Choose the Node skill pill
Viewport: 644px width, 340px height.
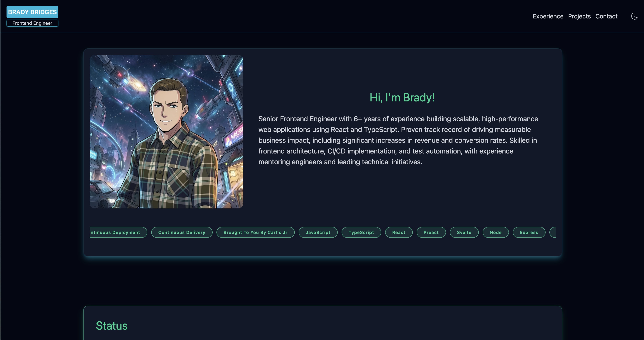(495, 232)
